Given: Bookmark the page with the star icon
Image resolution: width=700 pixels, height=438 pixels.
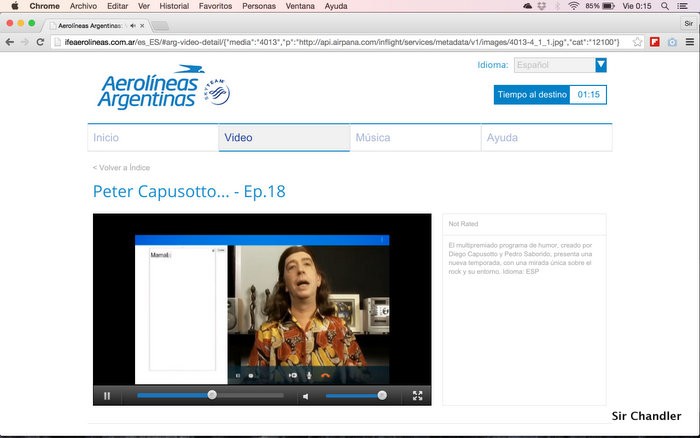Looking at the screenshot, I should 637,42.
